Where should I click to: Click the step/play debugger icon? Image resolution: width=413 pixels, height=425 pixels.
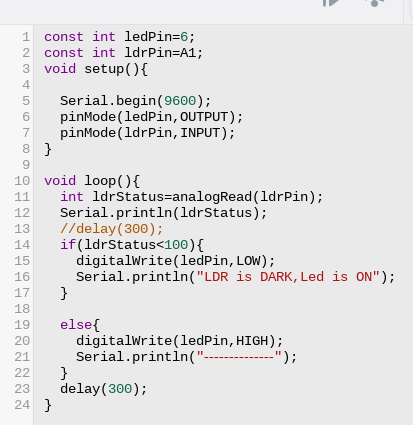[331, 3]
